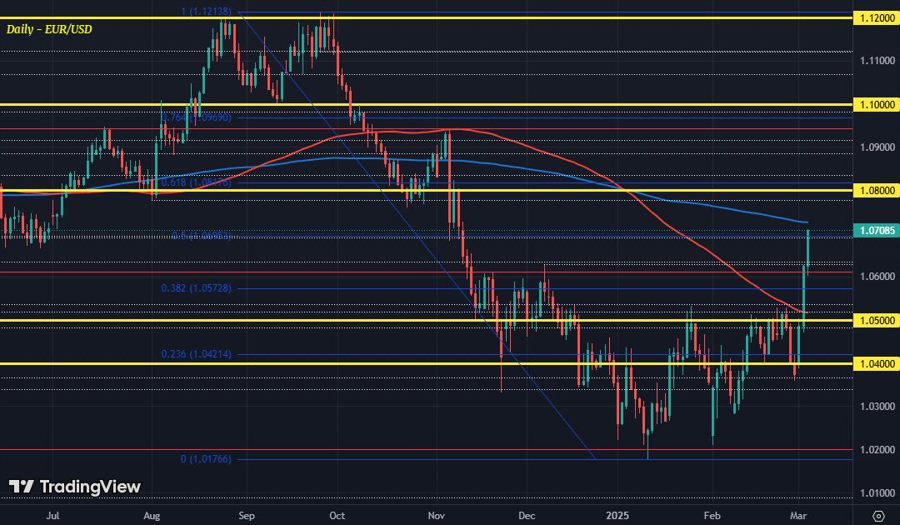Click the 1.09000 price axis value
Image resolution: width=900 pixels, height=525 pixels.
pyautogui.click(x=877, y=147)
